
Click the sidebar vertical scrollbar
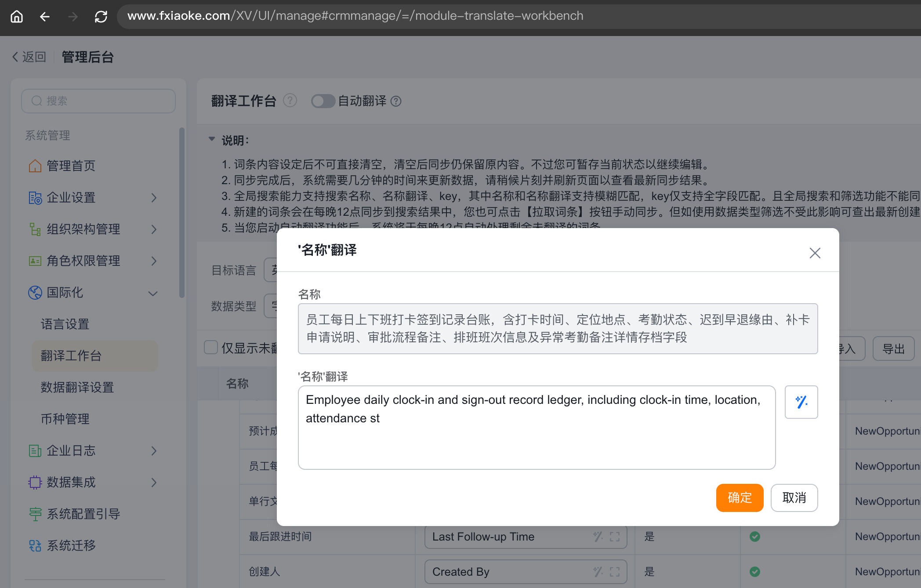click(181, 213)
